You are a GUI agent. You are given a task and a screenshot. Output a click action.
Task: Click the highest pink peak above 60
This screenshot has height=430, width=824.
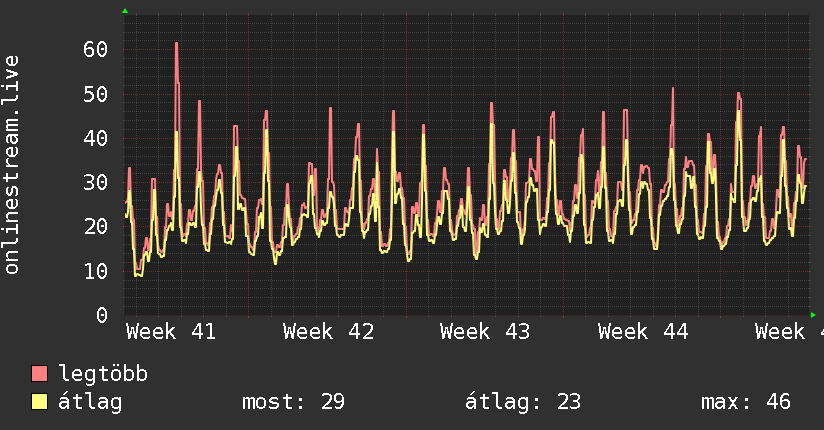click(x=177, y=44)
